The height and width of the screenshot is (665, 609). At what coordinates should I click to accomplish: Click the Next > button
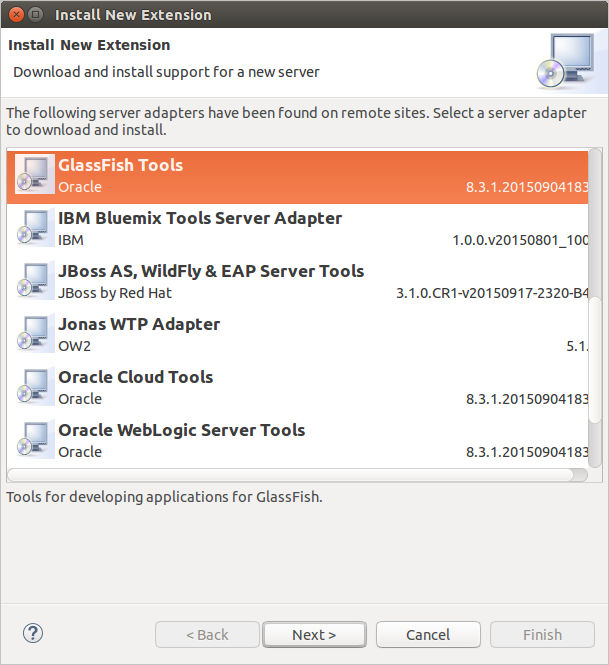pyautogui.click(x=314, y=635)
